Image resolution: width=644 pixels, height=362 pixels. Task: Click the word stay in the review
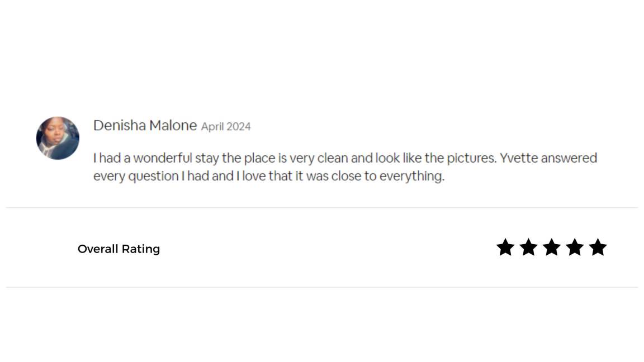click(207, 159)
